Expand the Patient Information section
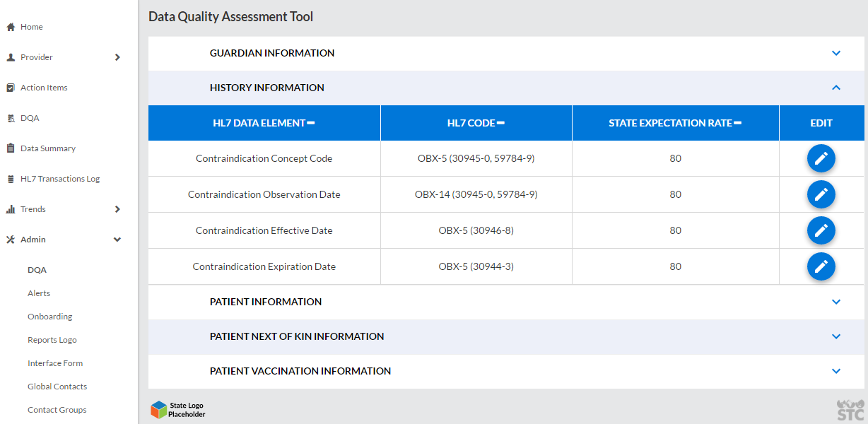Screen dimensions: 868x424 836,302
